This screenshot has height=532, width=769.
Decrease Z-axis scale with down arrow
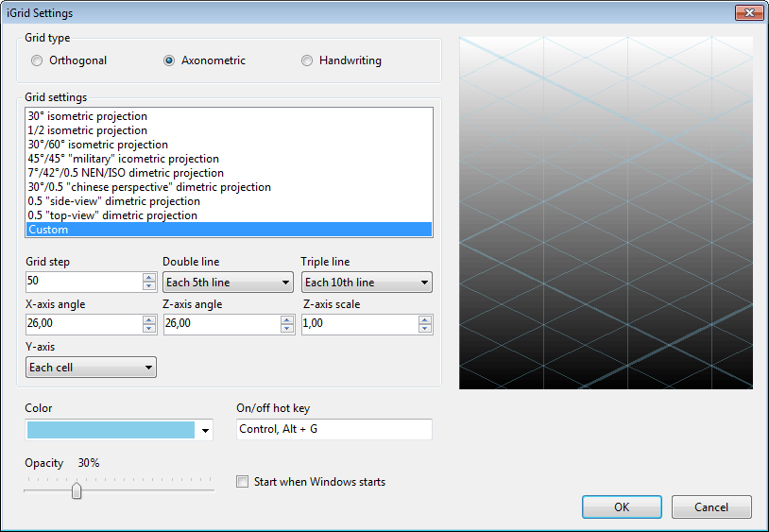pyautogui.click(x=425, y=329)
